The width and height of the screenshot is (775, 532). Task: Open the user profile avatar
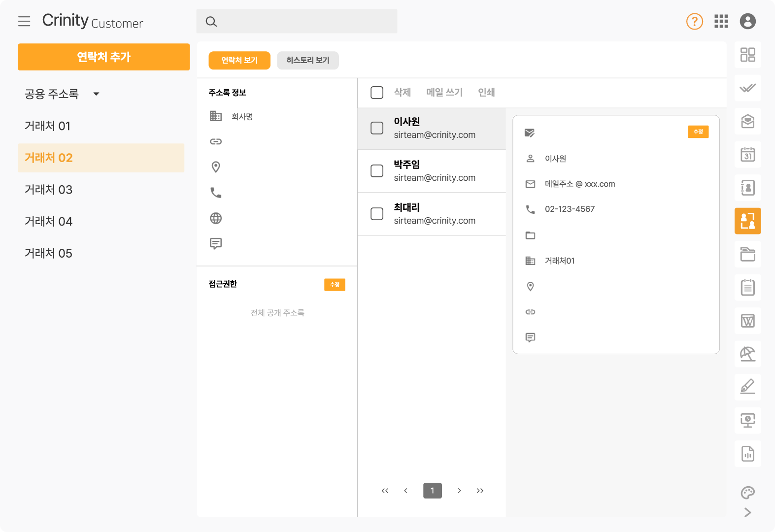[x=748, y=21]
